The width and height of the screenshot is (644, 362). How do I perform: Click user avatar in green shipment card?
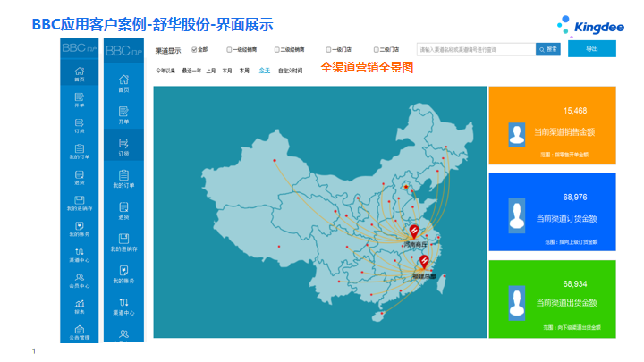point(517,303)
